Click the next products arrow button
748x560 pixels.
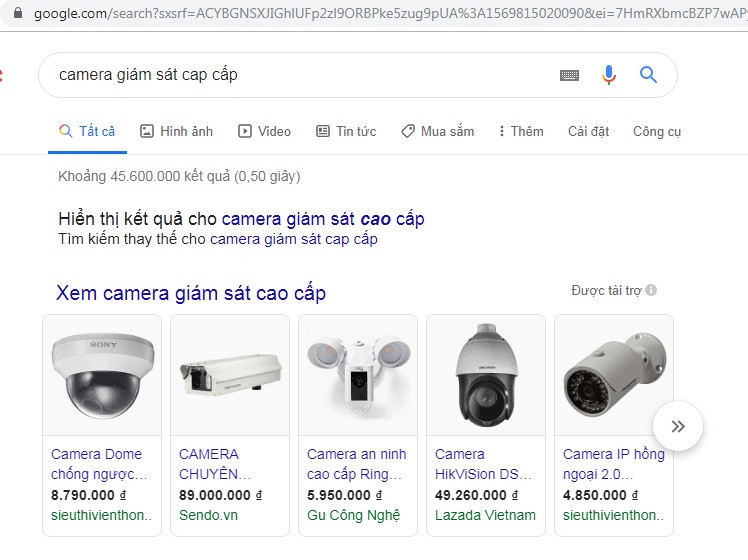(x=678, y=426)
